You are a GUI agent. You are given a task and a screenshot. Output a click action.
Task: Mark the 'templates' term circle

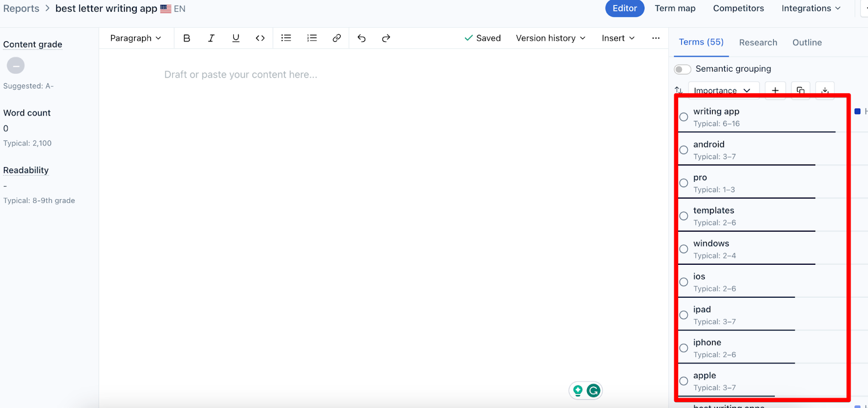tap(684, 216)
